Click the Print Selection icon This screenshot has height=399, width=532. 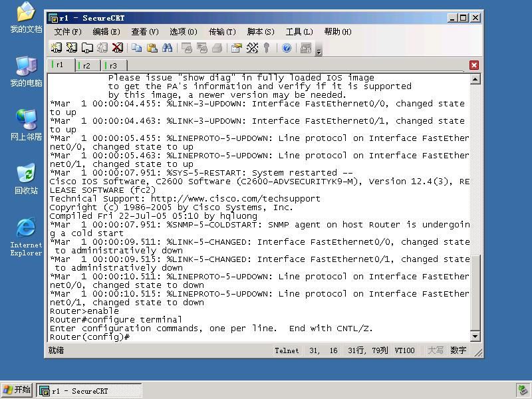202,48
